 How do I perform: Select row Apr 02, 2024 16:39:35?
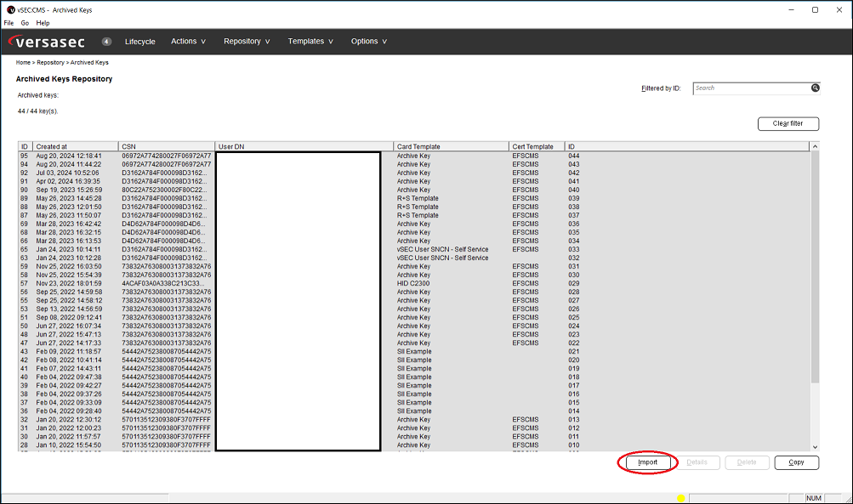(414, 182)
